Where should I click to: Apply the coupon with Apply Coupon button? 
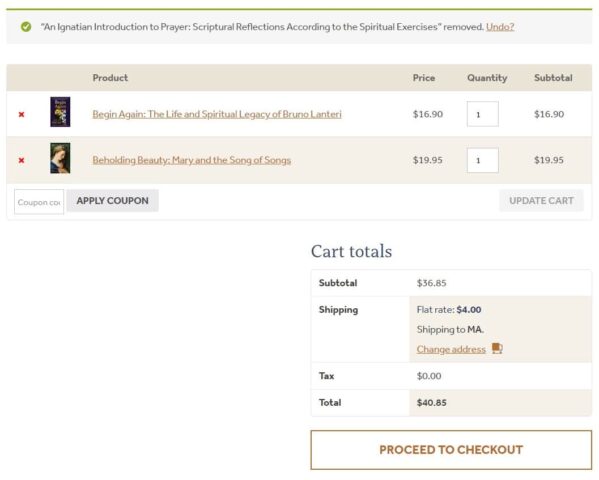coord(112,201)
